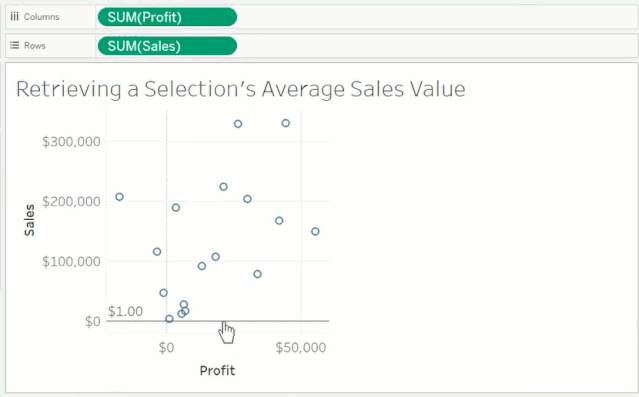Select the far-left mark near $200,000
Screen dimensions: 639x397
point(119,197)
